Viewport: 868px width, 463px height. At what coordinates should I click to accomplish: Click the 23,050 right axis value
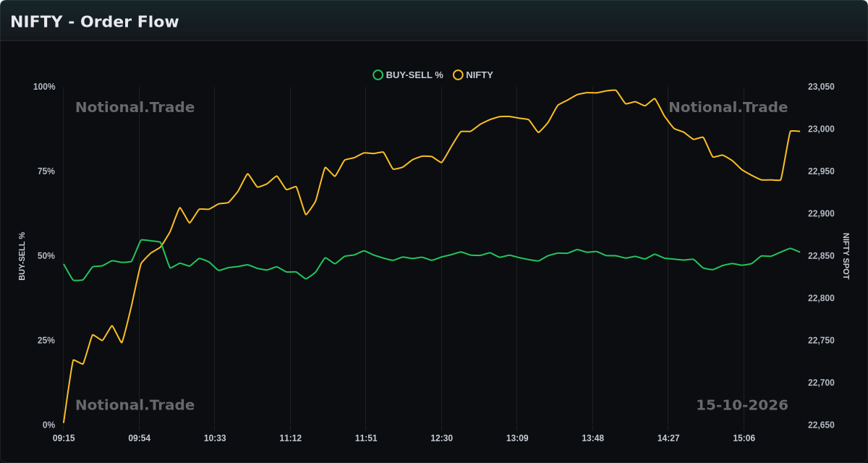tap(821, 87)
